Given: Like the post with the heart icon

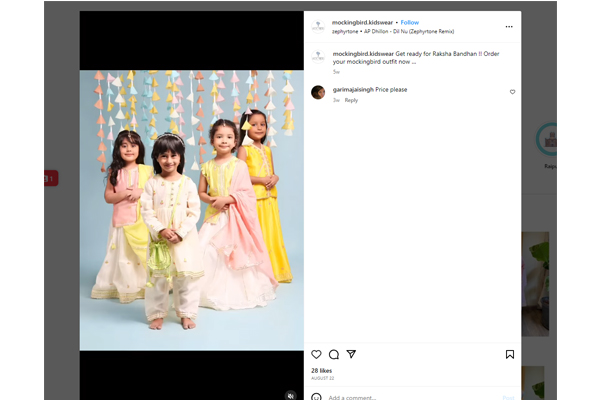Looking at the screenshot, I should click(316, 354).
